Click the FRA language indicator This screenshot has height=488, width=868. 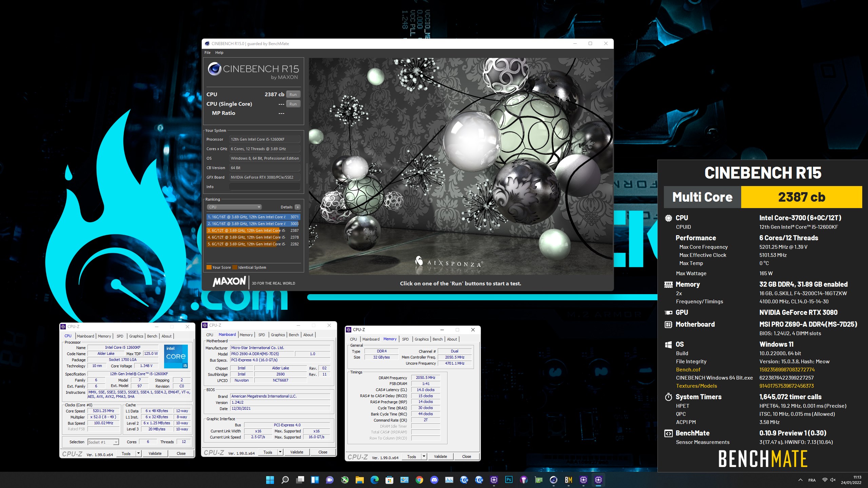(812, 480)
